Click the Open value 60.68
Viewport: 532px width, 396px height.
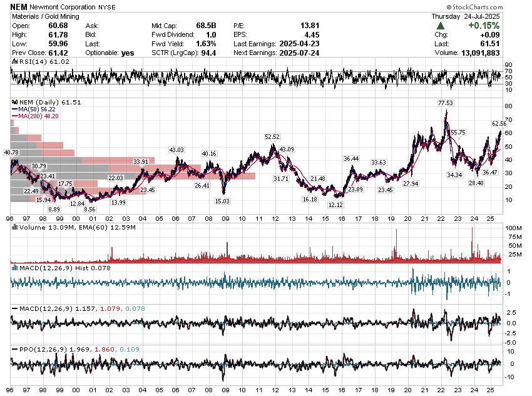[x=58, y=26]
